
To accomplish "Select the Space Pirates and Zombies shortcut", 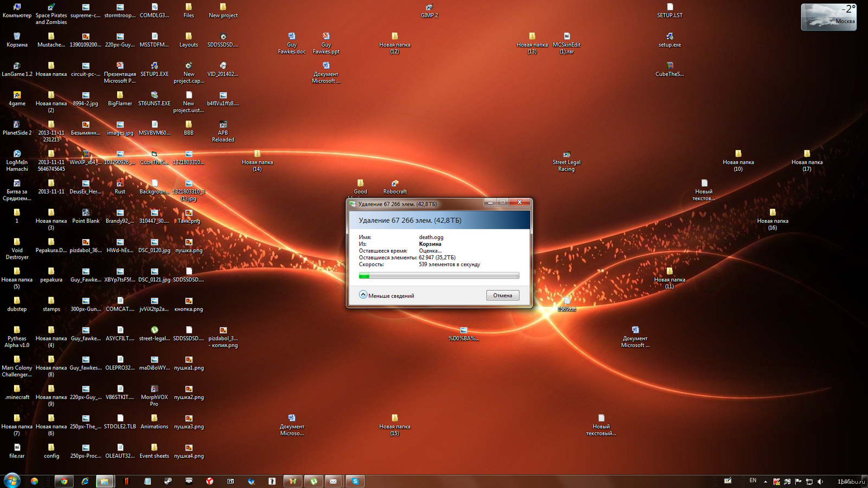I will [x=52, y=14].
